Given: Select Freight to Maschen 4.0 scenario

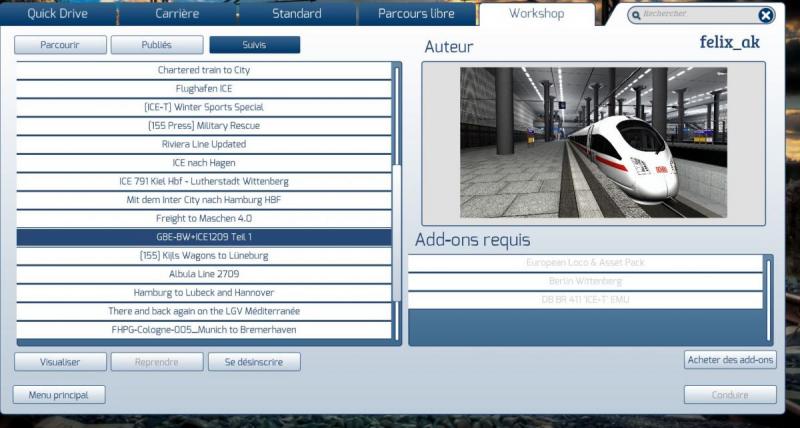Looking at the screenshot, I should (x=204, y=219).
